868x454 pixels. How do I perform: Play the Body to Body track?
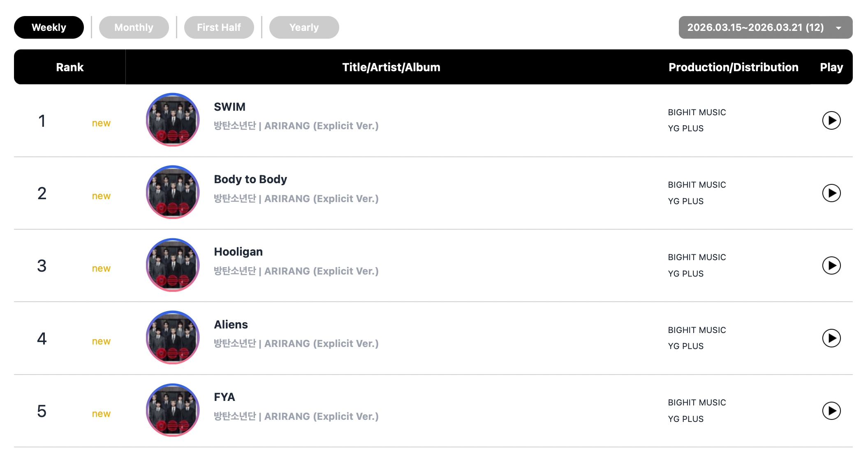[831, 193]
